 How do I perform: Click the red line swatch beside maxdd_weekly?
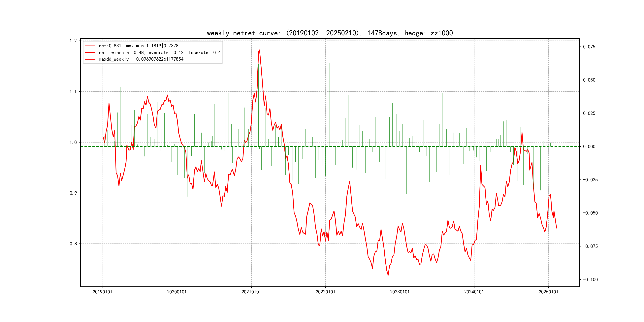(90, 59)
